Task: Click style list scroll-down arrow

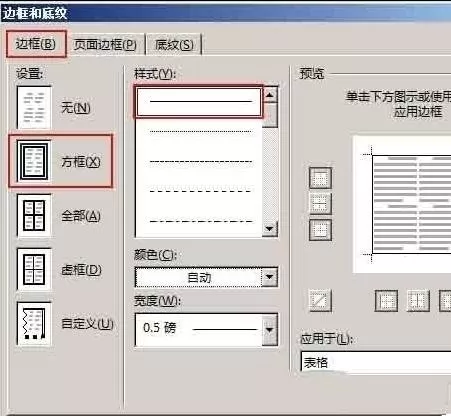Action: click(x=270, y=229)
